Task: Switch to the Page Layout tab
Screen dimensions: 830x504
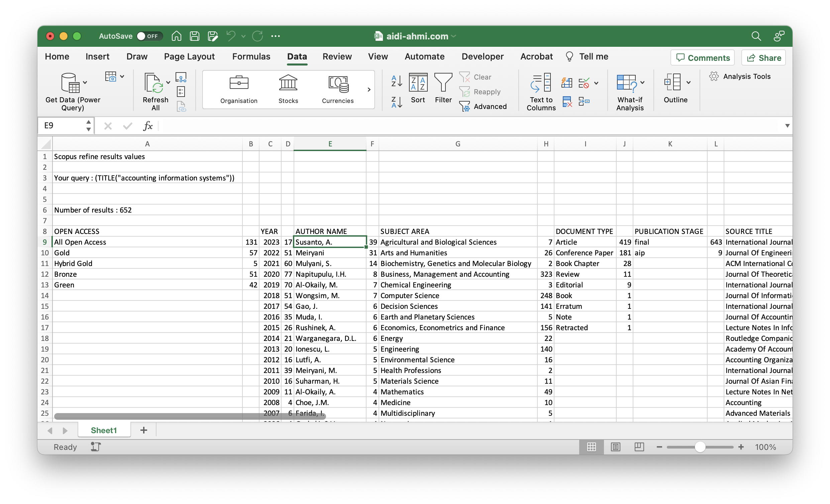Action: point(189,56)
